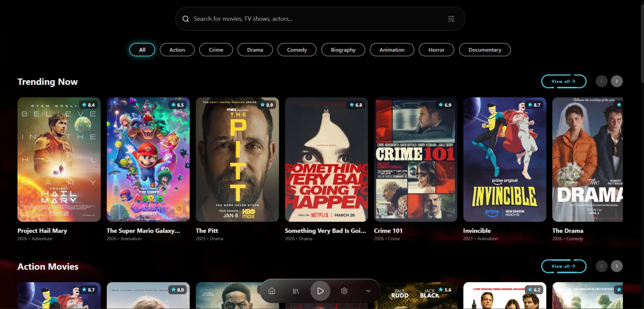Choose the Comedy genre chip
The image size is (644, 309).
(x=297, y=50)
